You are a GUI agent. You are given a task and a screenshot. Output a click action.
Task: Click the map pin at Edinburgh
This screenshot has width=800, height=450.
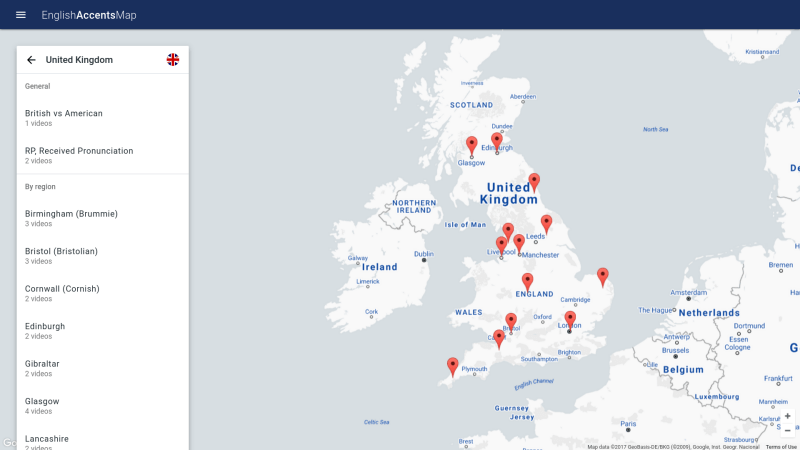point(496,141)
